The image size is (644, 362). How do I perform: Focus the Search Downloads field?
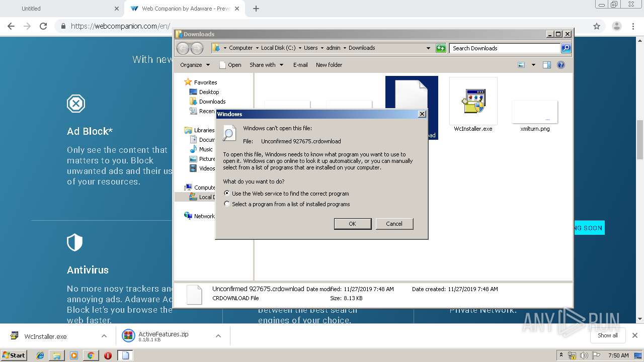[505, 48]
